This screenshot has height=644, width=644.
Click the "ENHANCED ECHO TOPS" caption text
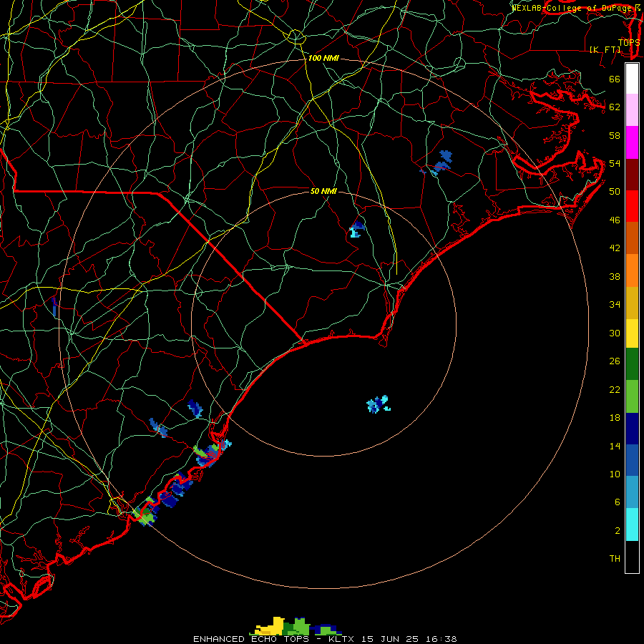(x=251, y=639)
